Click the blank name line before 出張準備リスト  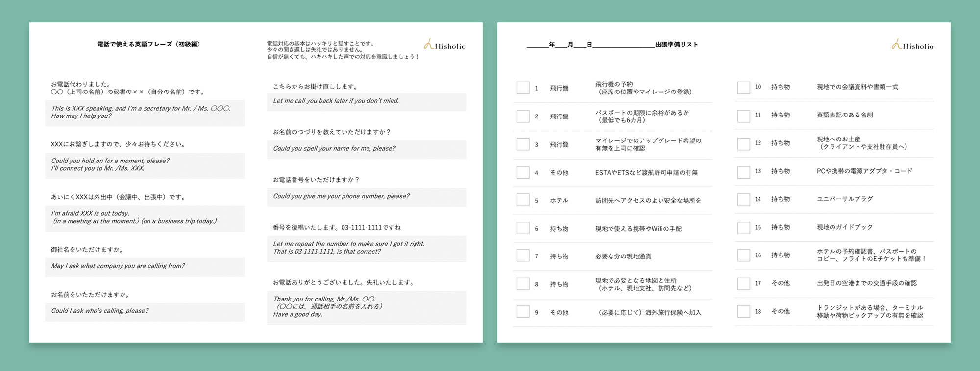click(623, 45)
